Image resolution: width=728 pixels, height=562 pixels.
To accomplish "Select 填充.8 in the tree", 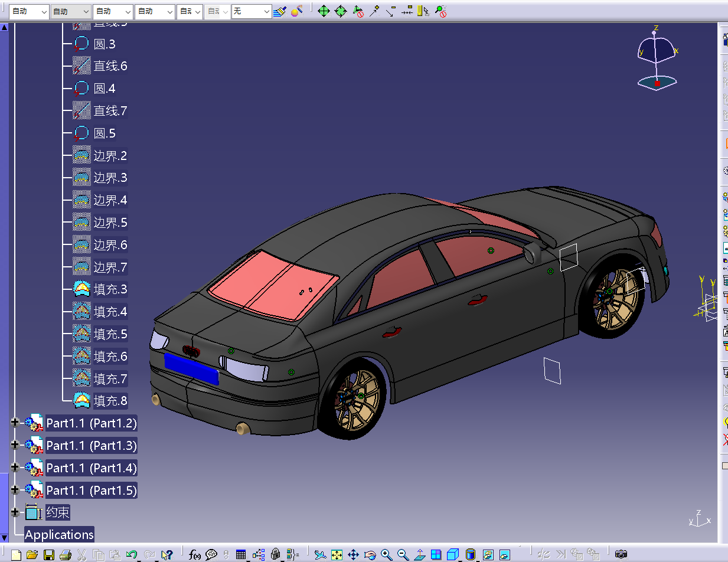I will pos(110,401).
